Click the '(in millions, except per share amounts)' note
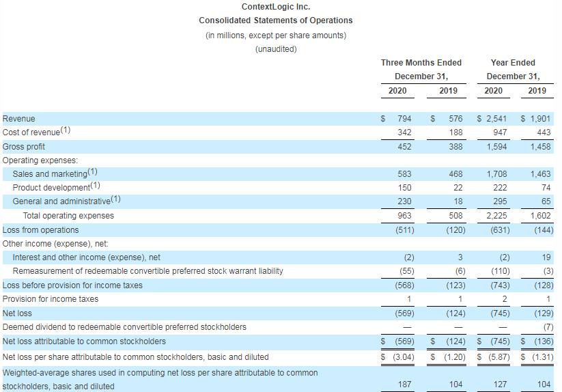The height and width of the screenshot is (392, 562). tap(276, 36)
